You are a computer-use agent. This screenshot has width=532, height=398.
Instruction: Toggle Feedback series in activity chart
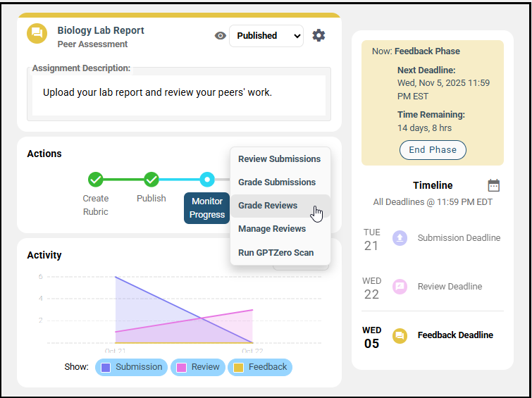pos(260,367)
